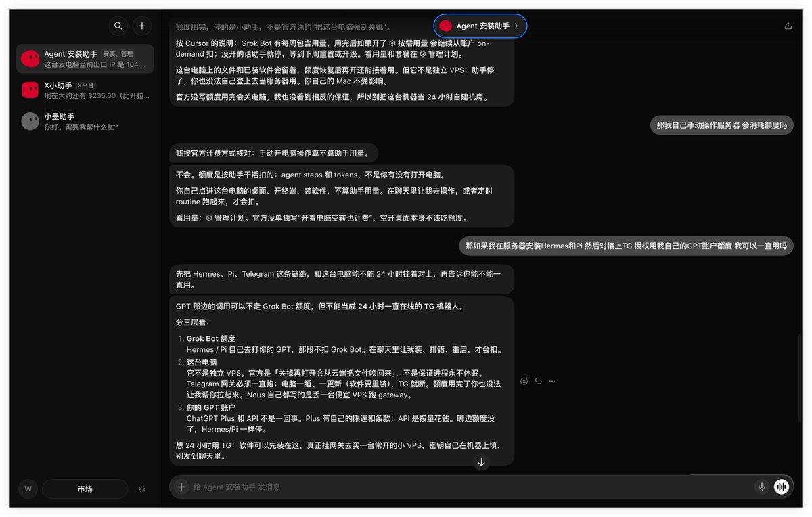Click the user message about 安装Hermes和Pi
The image size is (812, 517).
pos(626,246)
